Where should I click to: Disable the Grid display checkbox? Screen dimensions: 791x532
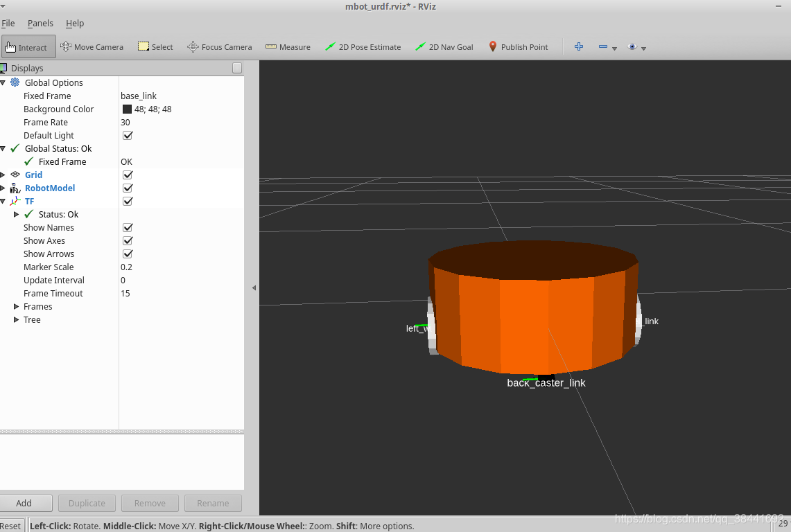pyautogui.click(x=128, y=175)
